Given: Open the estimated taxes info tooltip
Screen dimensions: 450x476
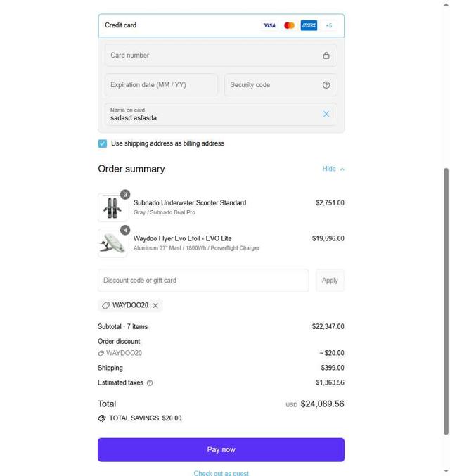Looking at the screenshot, I should point(150,383).
